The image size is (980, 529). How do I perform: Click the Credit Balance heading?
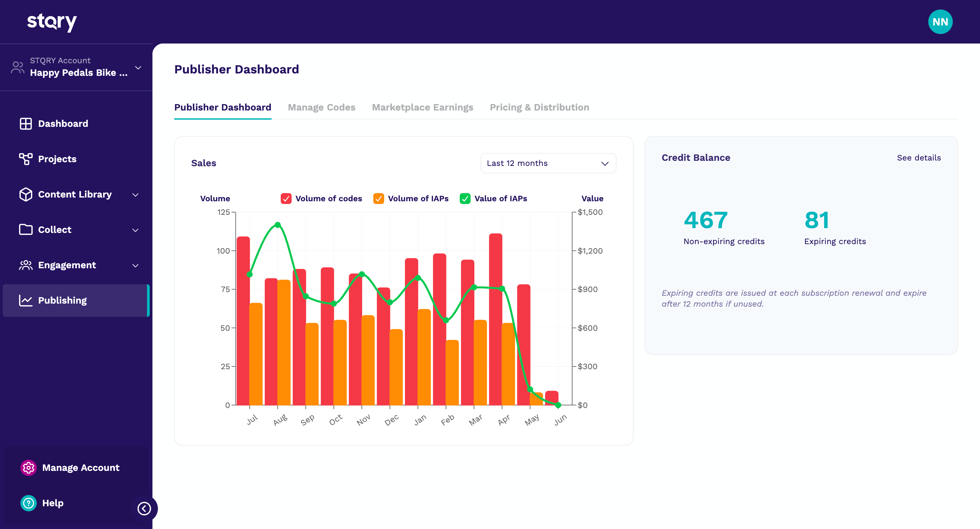[696, 158]
